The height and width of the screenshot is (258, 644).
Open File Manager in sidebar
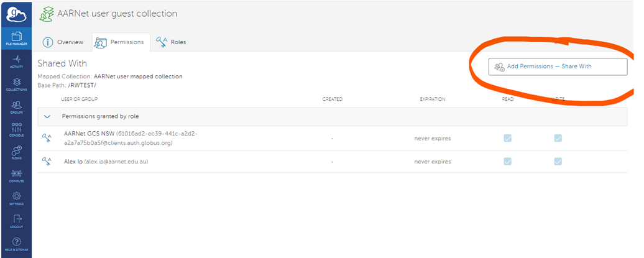[16, 38]
